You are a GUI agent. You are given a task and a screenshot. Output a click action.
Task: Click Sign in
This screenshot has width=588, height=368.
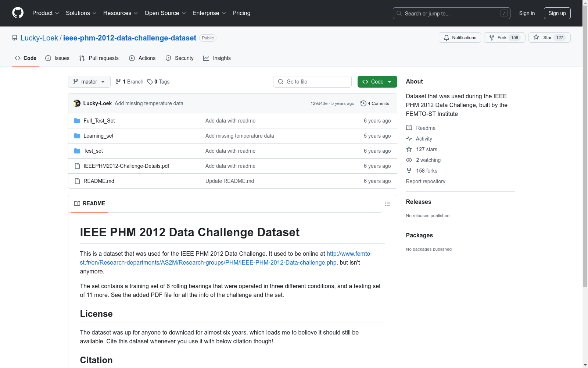(x=527, y=13)
